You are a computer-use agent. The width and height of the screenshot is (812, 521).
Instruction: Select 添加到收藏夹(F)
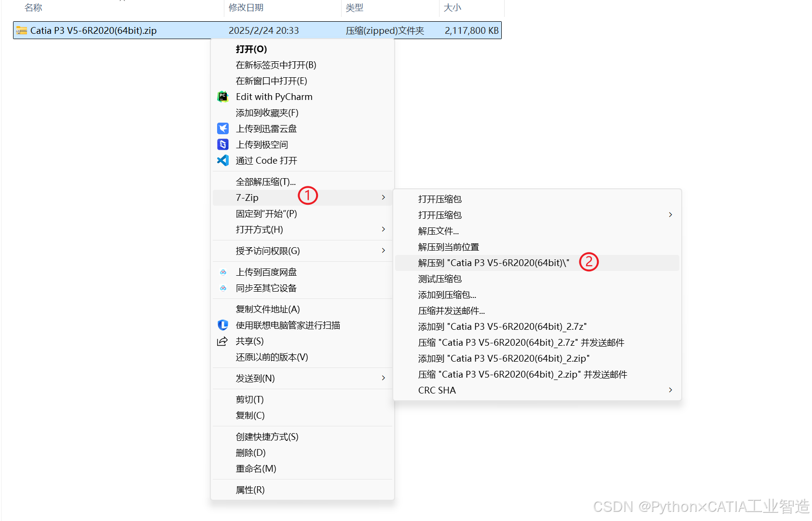(303, 113)
